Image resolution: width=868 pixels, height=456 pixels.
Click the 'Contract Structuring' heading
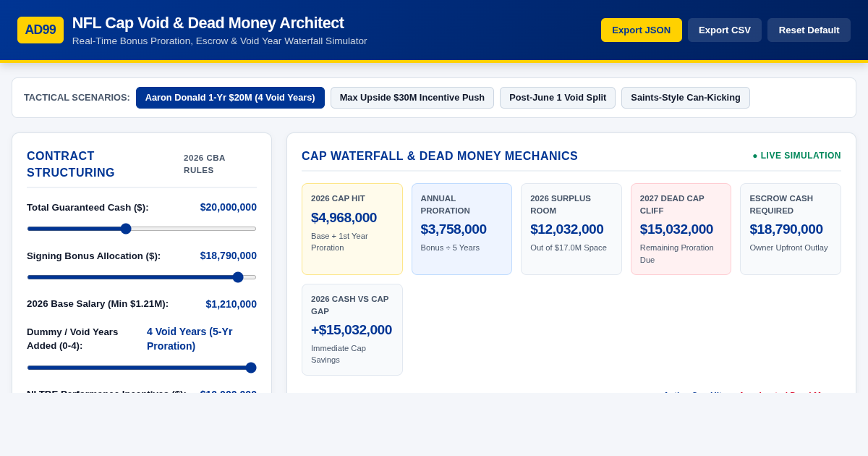pyautogui.click(x=71, y=164)
